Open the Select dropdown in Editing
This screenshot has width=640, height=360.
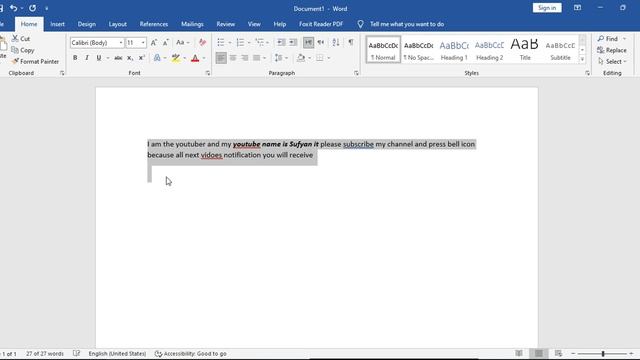click(612, 62)
